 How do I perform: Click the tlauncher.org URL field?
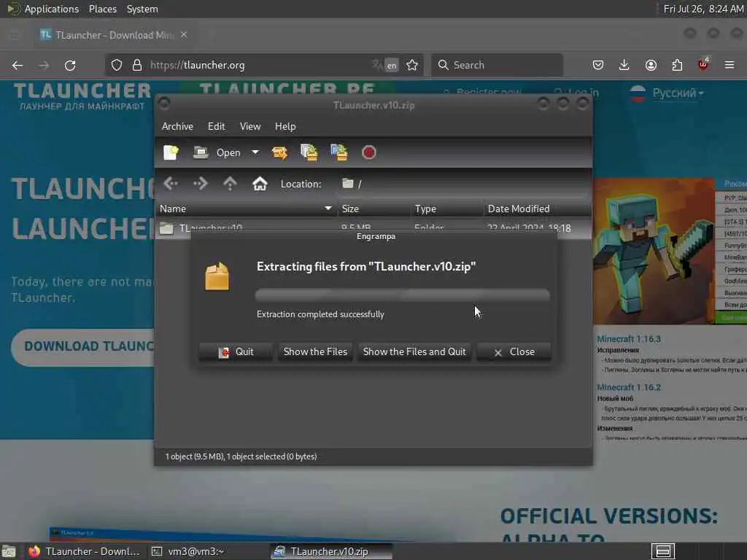(x=258, y=65)
